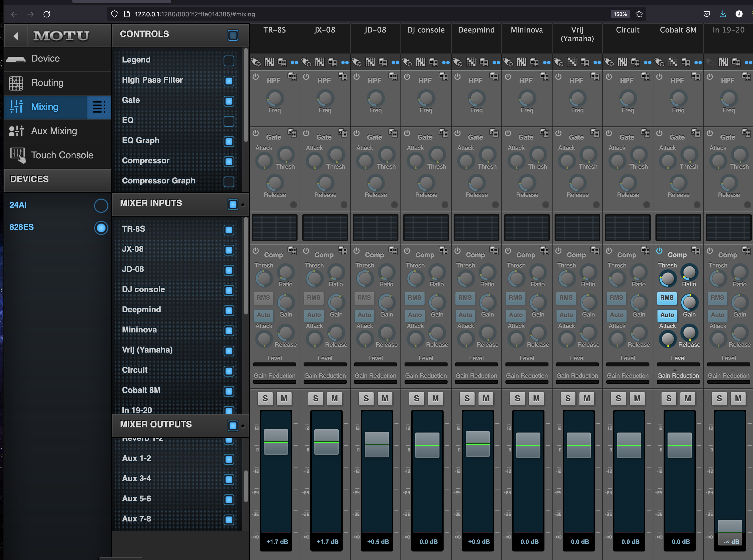Screen dimensions: 753x560
Task: Open Comp preset icon on Cobalt 8M channel
Action: coord(696,251)
